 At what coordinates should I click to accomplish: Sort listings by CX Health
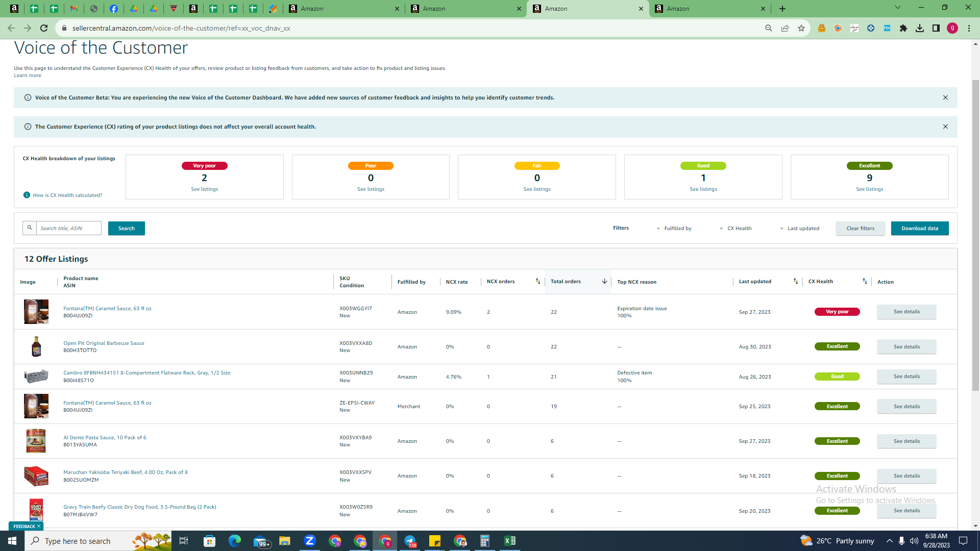click(865, 281)
